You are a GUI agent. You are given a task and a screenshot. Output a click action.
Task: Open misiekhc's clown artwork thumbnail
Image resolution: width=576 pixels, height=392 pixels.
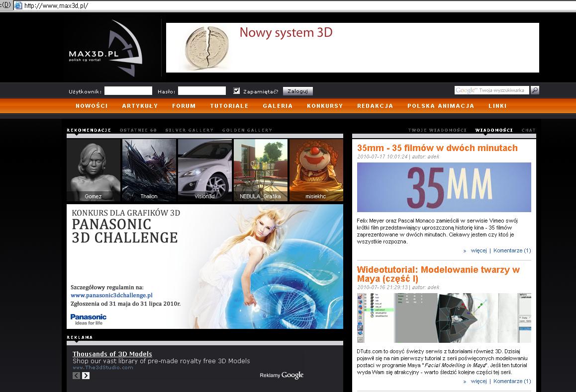[x=316, y=170]
